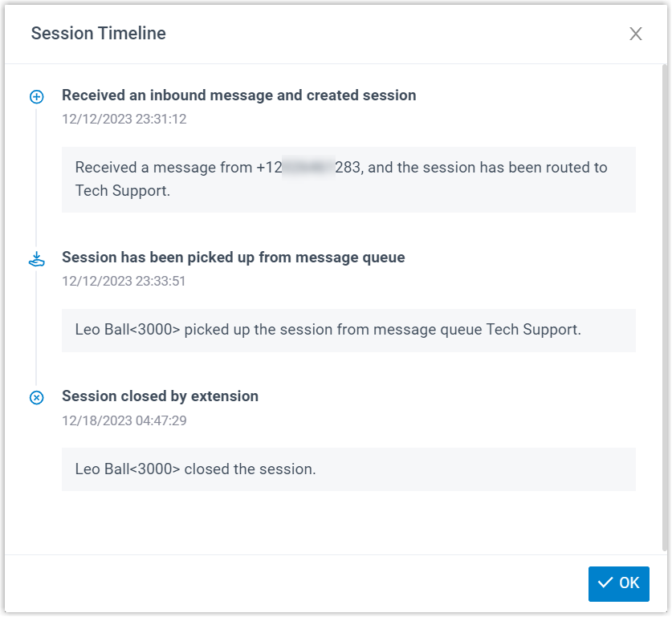The image size is (672, 617).
Task: Click timeline line between first two events
Action: [36, 177]
